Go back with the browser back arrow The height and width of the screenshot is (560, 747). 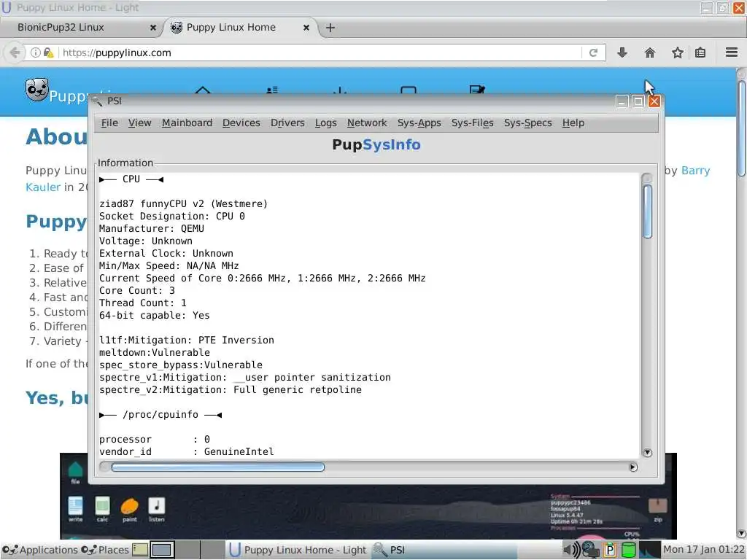click(15, 52)
